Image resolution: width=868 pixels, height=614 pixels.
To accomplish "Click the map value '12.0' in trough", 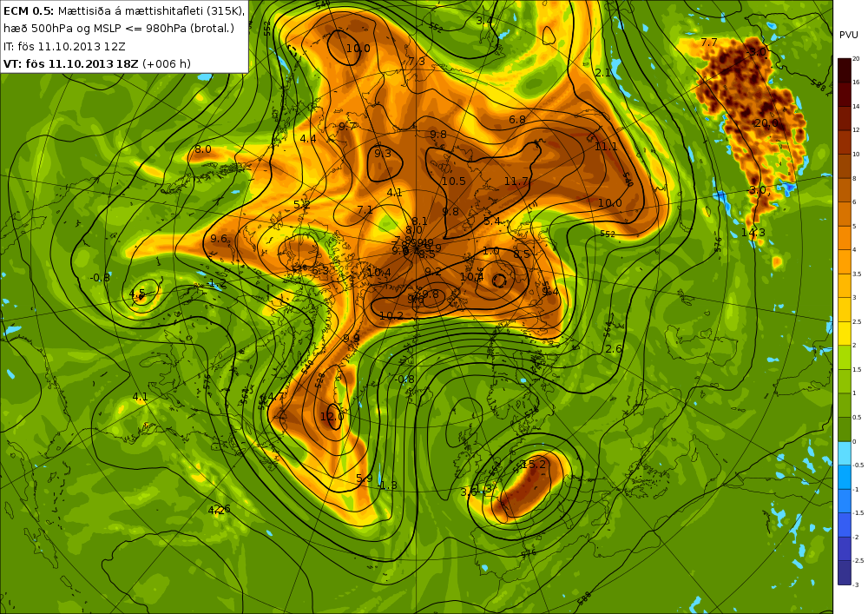I will coord(332,416).
